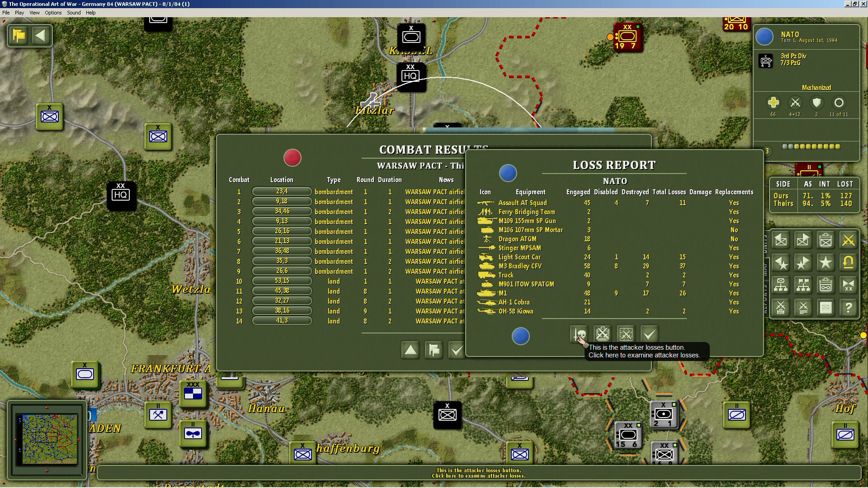Screen dimensions: 868x488
Task: Click combat location button 32,27
Action: pyautogui.click(x=282, y=301)
